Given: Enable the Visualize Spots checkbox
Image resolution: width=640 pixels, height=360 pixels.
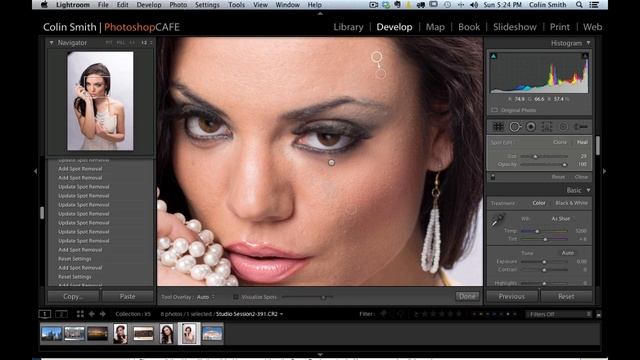Looking at the screenshot, I should click(x=236, y=297).
